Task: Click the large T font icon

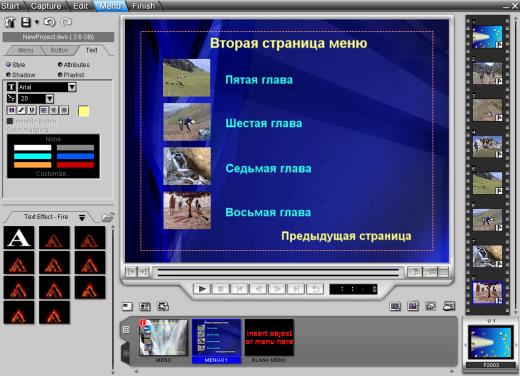Action: pyautogui.click(x=11, y=87)
